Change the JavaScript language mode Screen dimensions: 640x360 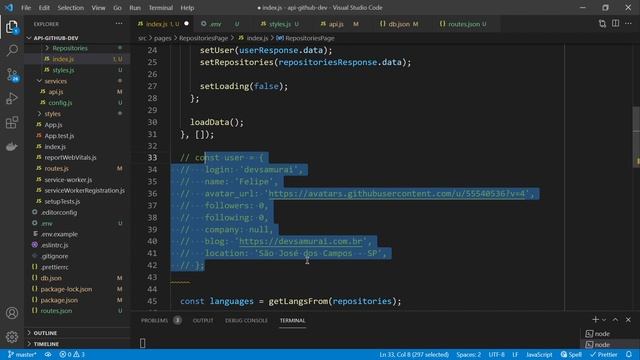click(x=539, y=354)
